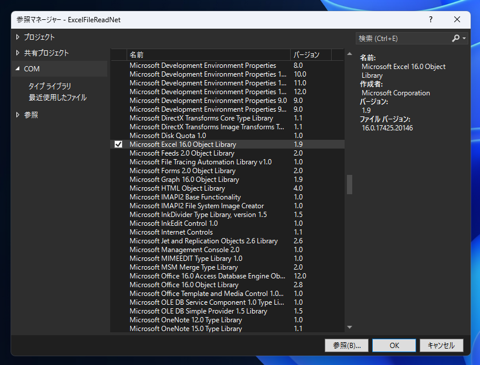Select Microsoft IMAPI2 File System Image Creator
The height and width of the screenshot is (365, 480).
pos(227,206)
